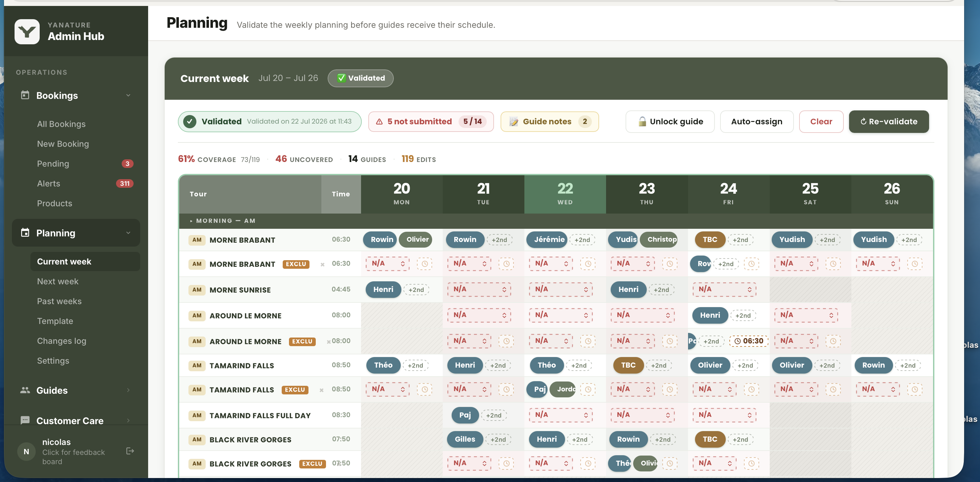Click clock icon in Tamarind Falls Exclu Friday cell
The image size is (980, 482).
pos(751,389)
